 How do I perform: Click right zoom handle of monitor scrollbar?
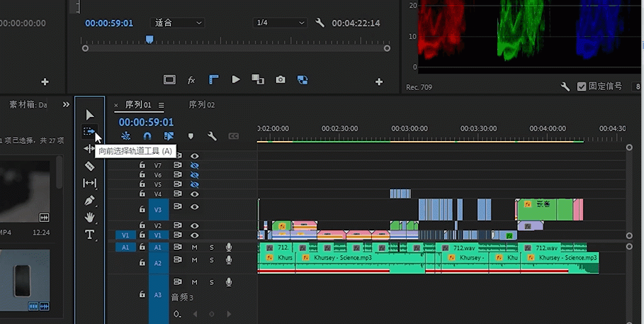click(387, 48)
